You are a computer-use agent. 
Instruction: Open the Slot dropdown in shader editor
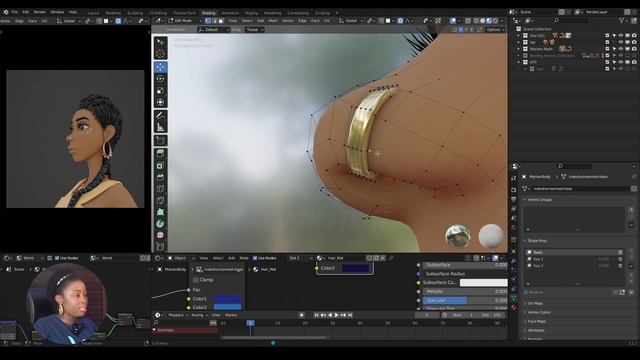click(x=300, y=258)
